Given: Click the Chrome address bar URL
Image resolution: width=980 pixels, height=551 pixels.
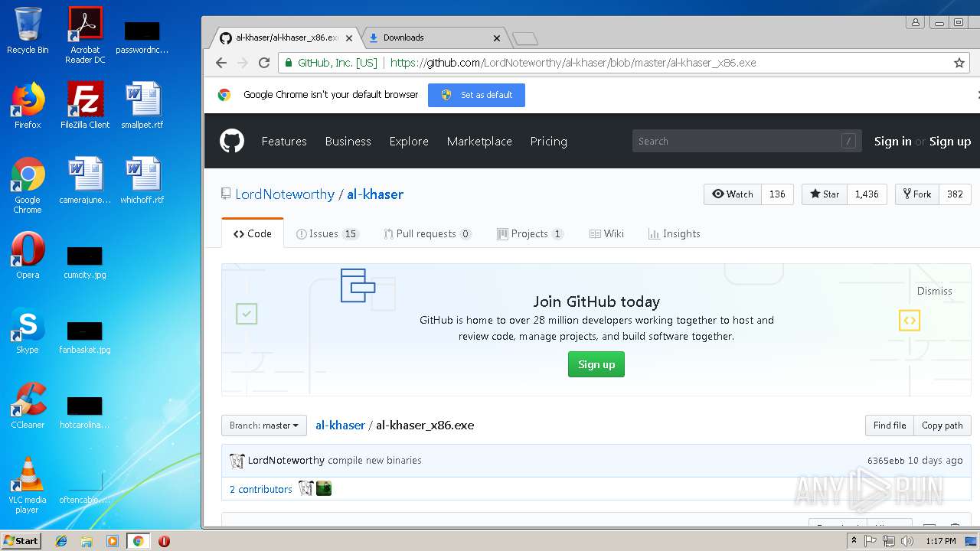Looking at the screenshot, I should tap(573, 63).
